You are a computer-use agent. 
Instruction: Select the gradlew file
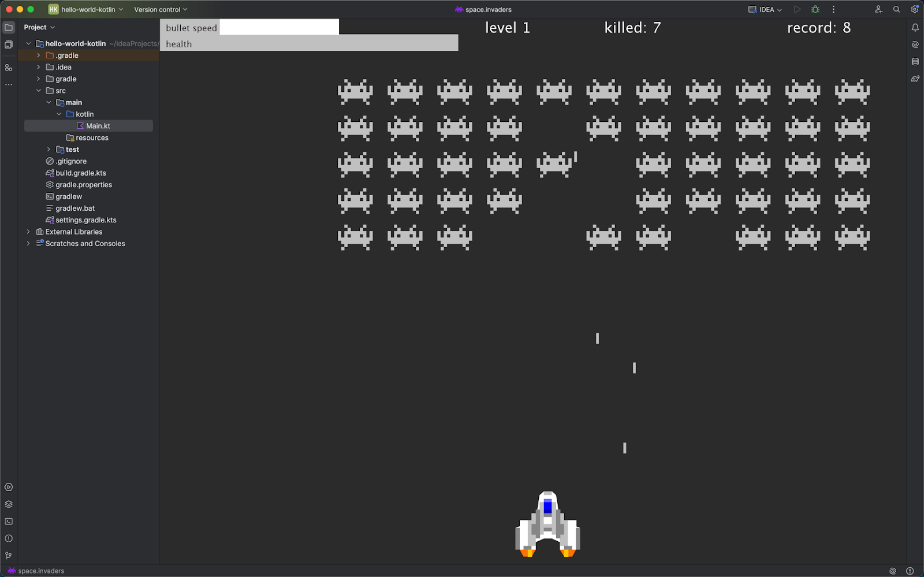pos(64,196)
